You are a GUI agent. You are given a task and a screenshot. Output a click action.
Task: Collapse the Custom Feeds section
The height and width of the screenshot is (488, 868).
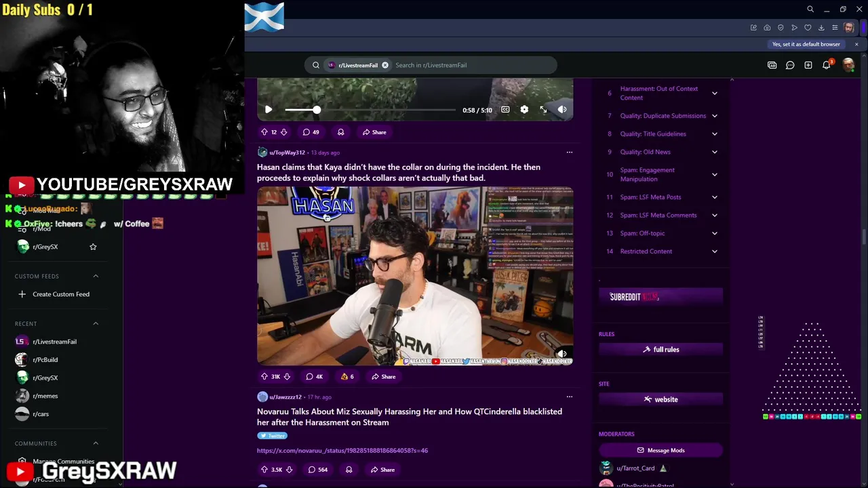(96, 277)
